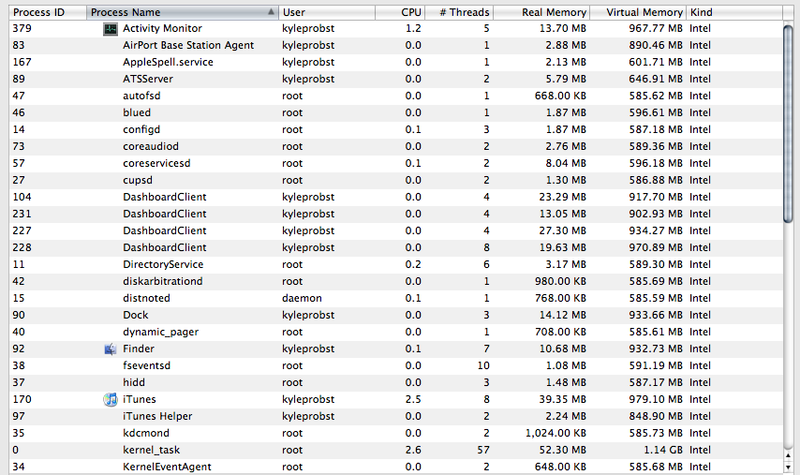Select the configd process
The height and width of the screenshot is (475, 800).
[x=395, y=130]
